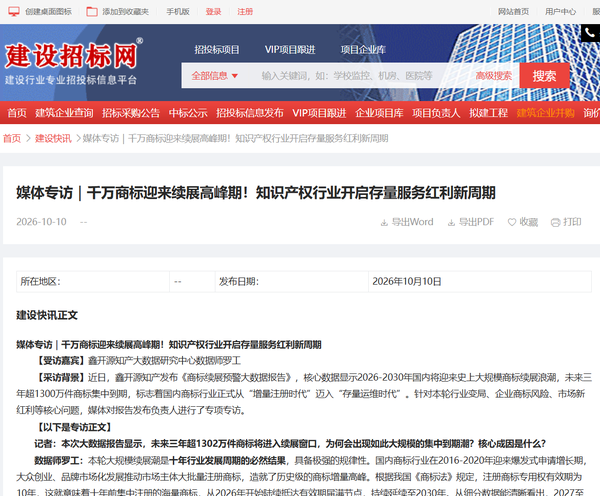Click the 网站首页 link

coord(513,11)
